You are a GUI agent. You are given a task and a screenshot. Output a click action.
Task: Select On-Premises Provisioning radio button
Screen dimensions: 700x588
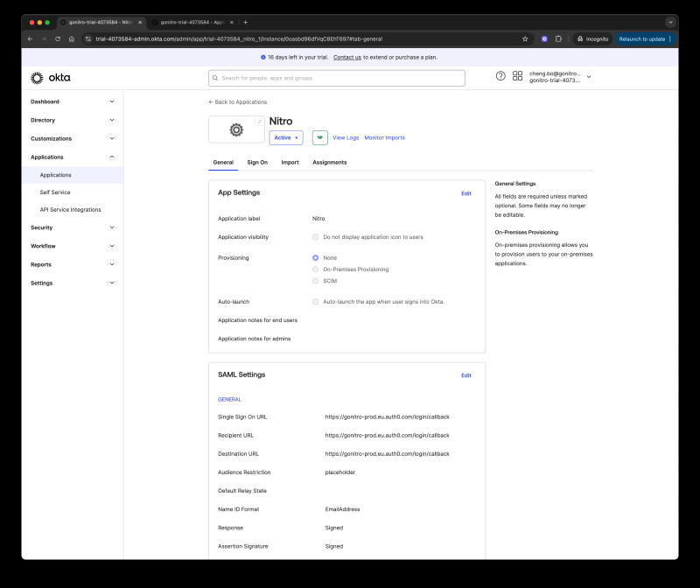315,269
